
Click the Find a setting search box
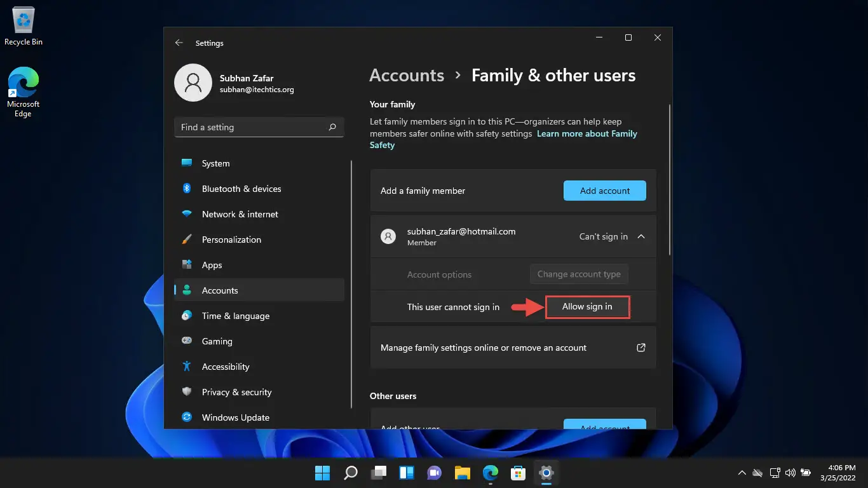coord(259,127)
